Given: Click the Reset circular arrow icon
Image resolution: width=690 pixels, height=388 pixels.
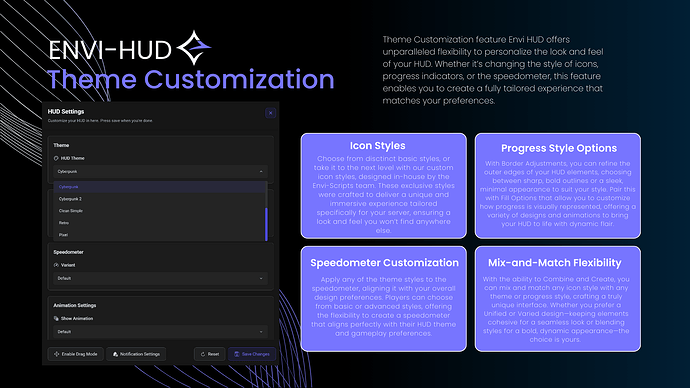Looking at the screenshot, I should [x=203, y=354].
